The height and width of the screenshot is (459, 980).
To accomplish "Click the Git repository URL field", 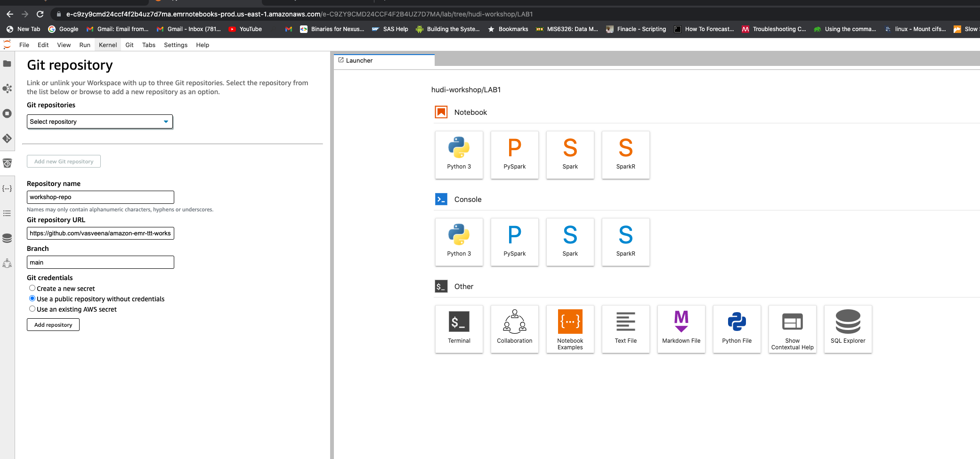I will point(100,234).
